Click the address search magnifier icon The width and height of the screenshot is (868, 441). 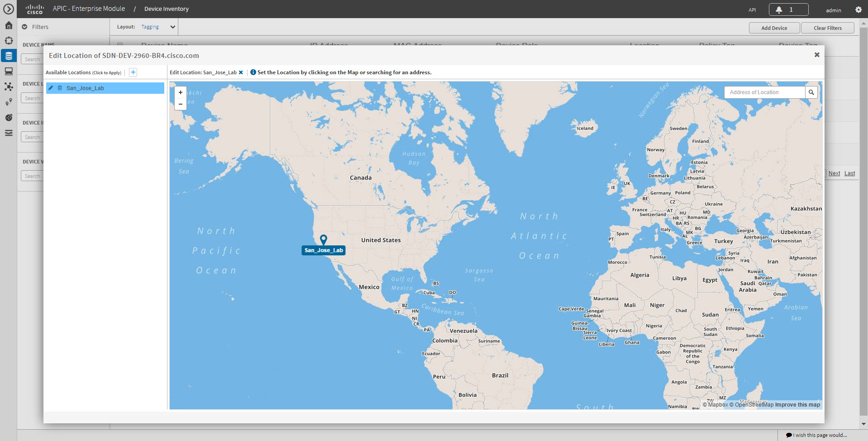[x=811, y=92]
